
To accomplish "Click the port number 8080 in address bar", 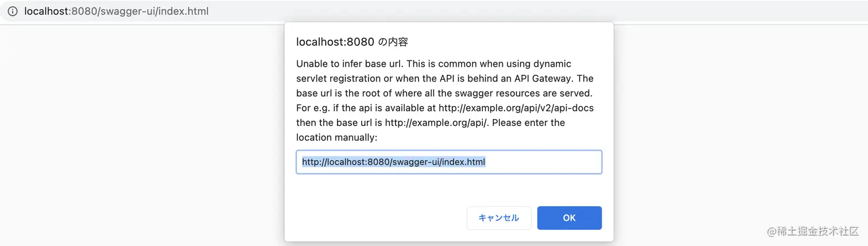I will click(x=84, y=11).
